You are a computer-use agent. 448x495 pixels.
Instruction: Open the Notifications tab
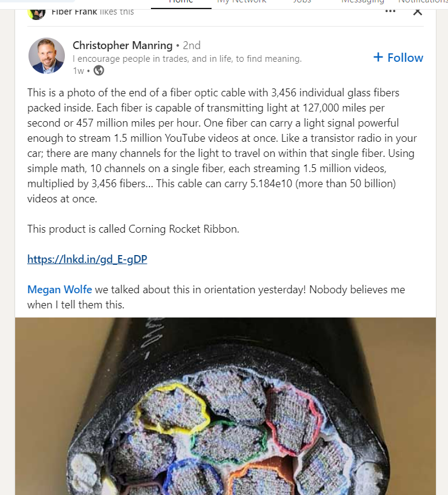click(x=423, y=2)
